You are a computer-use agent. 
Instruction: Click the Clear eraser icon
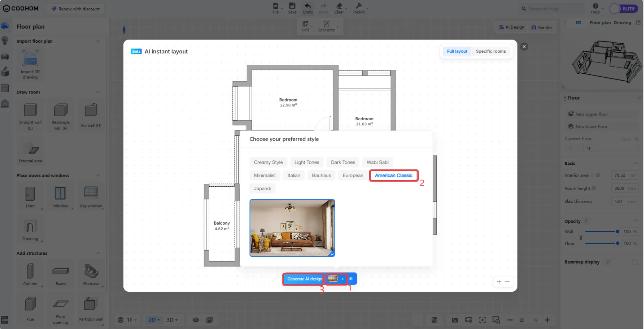(339, 6)
